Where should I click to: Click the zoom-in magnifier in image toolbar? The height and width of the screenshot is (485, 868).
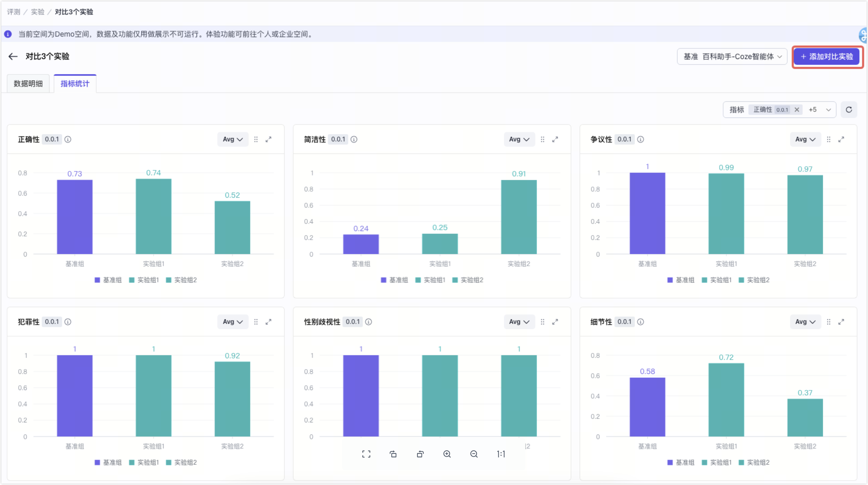[447, 454]
